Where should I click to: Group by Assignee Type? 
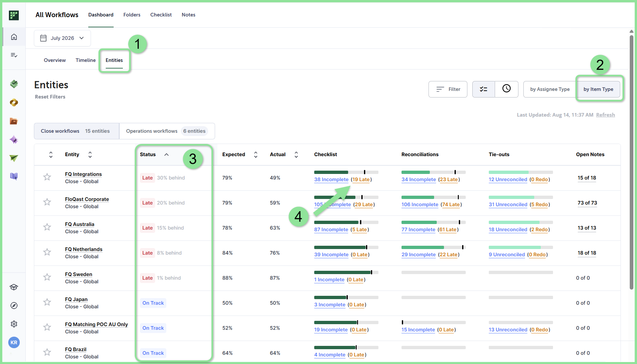click(x=550, y=89)
